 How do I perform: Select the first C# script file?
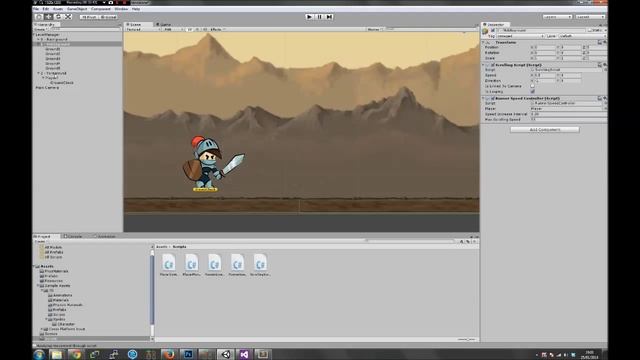169,265
